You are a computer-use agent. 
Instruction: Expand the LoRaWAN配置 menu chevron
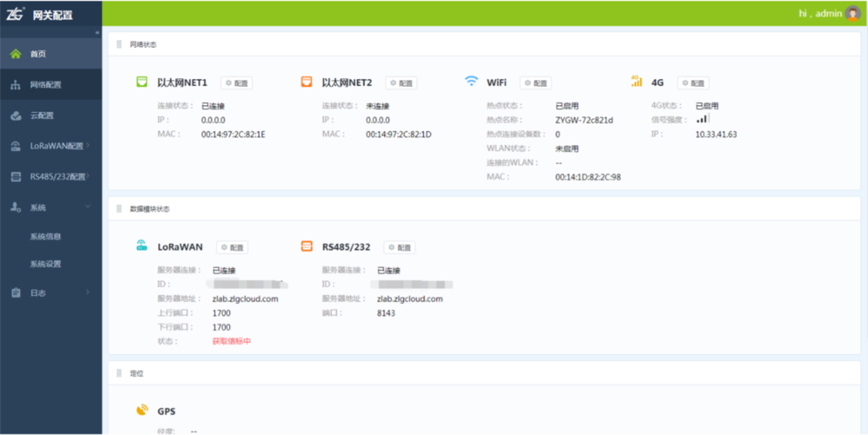coord(88,145)
